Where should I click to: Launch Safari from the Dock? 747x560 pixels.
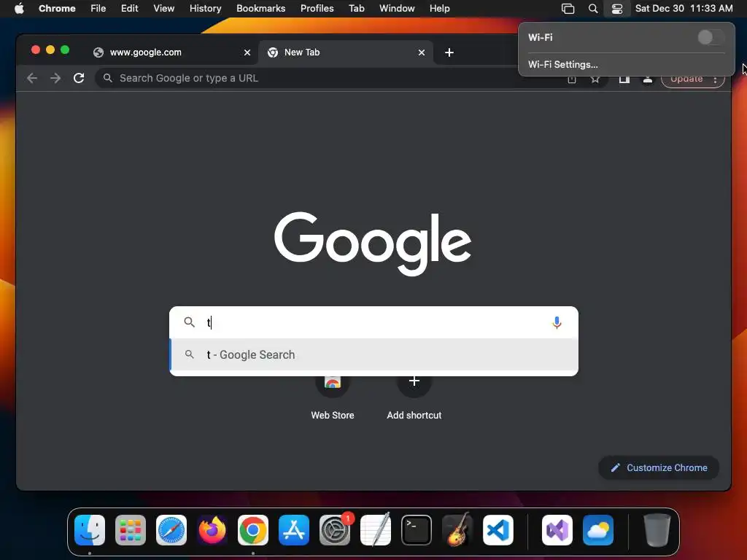point(171,530)
